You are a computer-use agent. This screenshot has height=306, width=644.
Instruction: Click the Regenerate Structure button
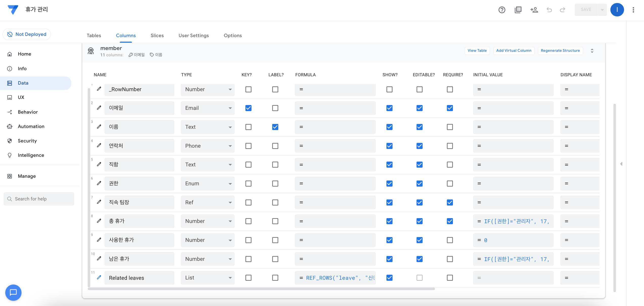click(560, 50)
